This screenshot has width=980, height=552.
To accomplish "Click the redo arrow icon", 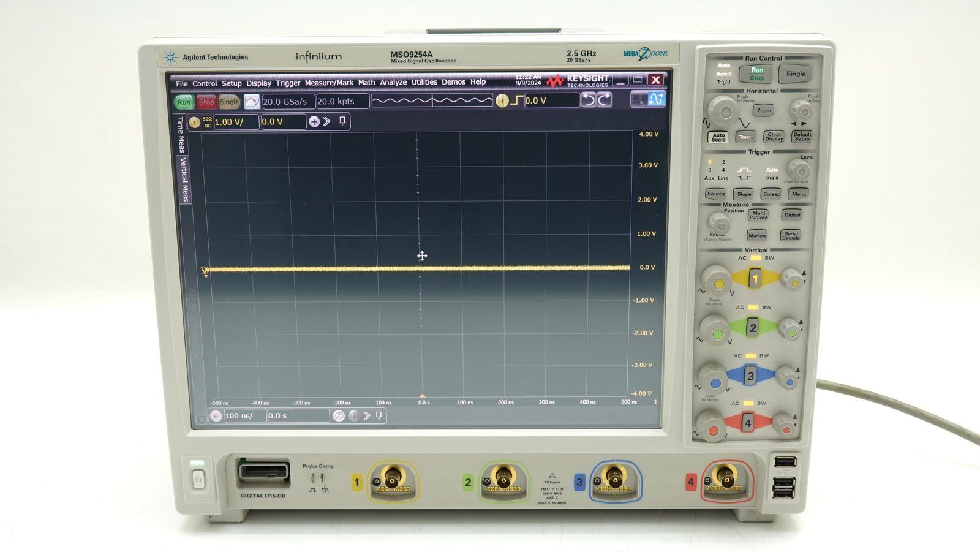I will (604, 100).
